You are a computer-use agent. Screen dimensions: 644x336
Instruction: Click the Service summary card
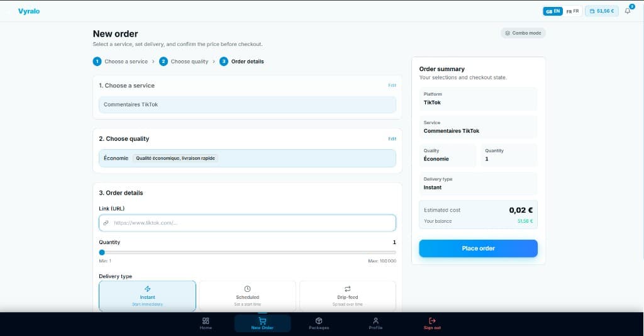[478, 127]
